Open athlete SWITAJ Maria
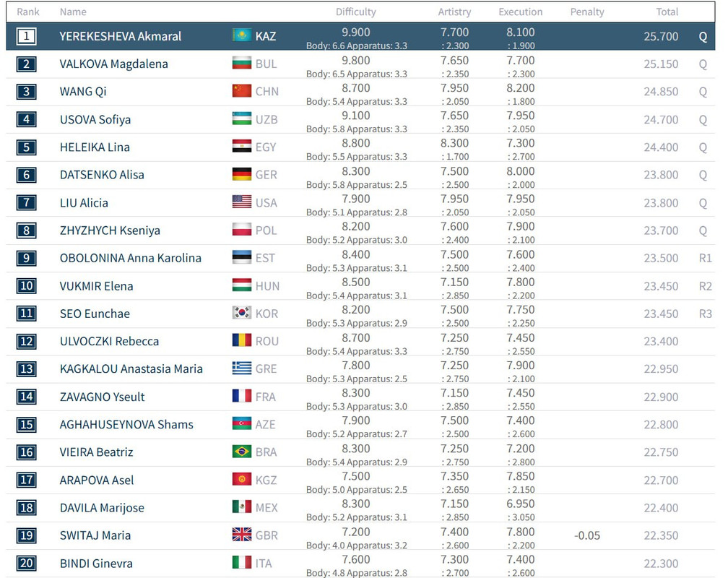 (x=95, y=535)
